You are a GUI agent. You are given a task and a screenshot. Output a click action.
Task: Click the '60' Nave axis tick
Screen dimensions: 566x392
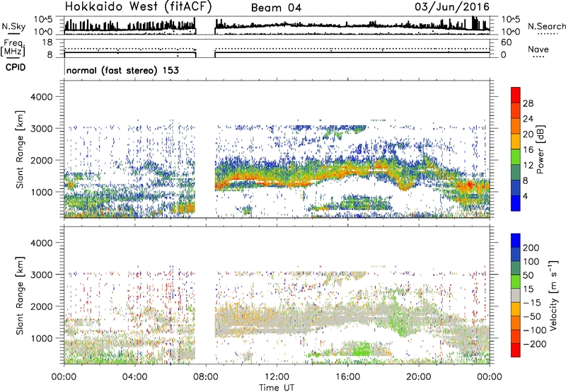pos(506,42)
